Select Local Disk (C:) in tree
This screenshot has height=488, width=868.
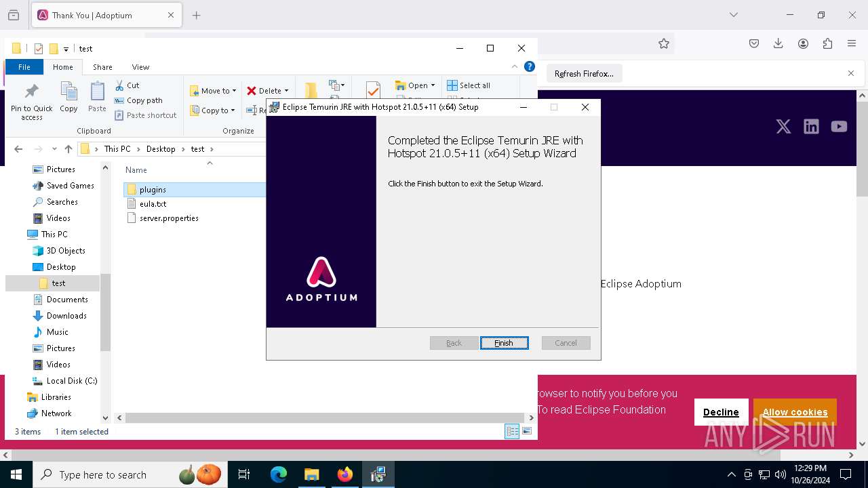[x=72, y=381]
